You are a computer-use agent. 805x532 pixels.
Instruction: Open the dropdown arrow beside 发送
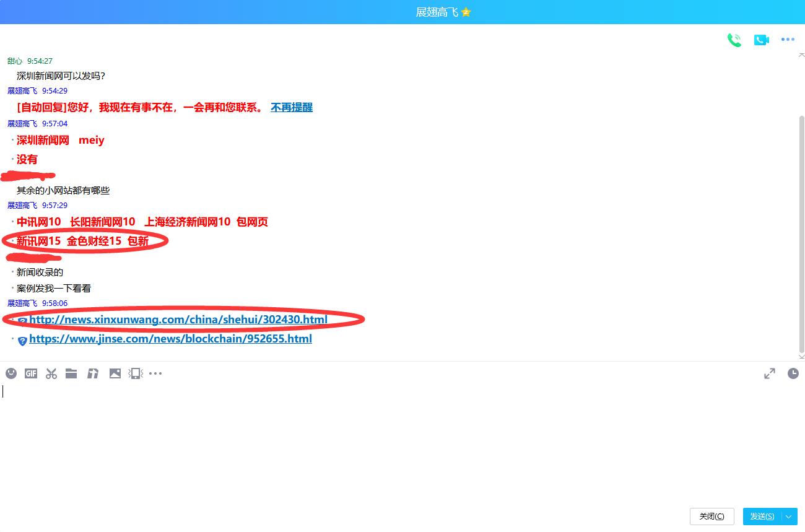(789, 517)
